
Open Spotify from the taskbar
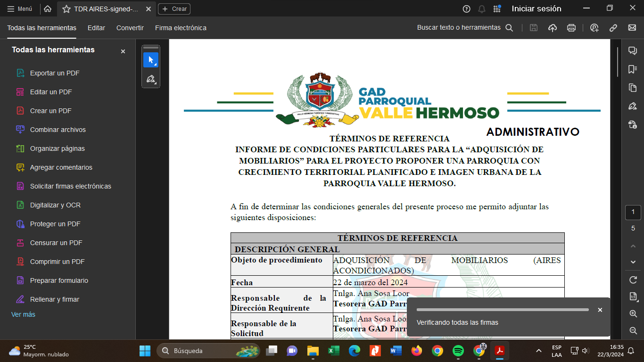[x=458, y=351]
